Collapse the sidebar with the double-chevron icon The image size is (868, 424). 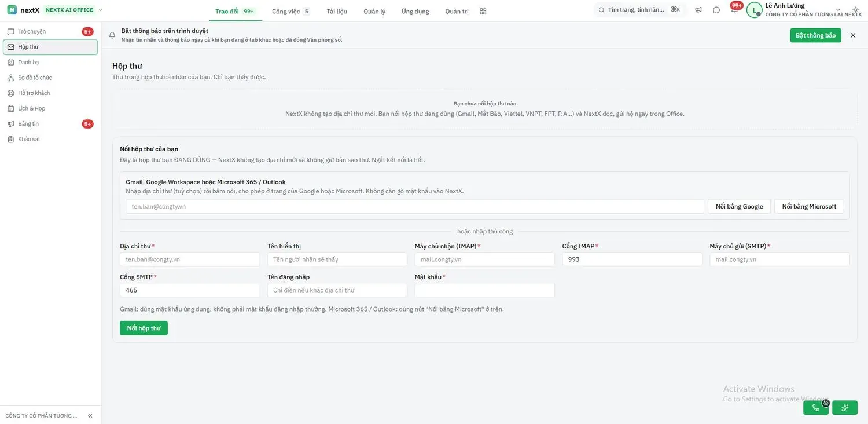coord(90,416)
